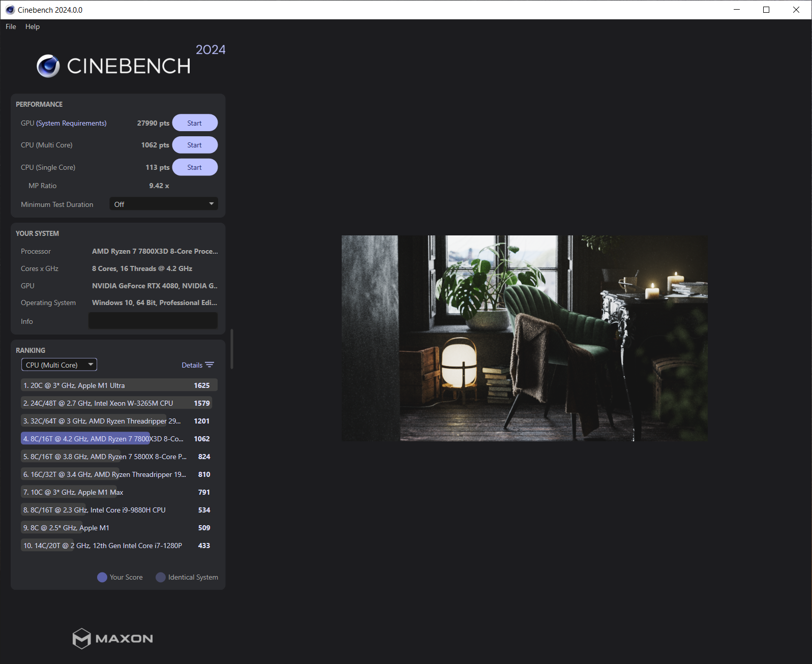Select the Intel Xeon W-3265M ranking entry
Viewport: 812px width, 664px height.
point(119,403)
